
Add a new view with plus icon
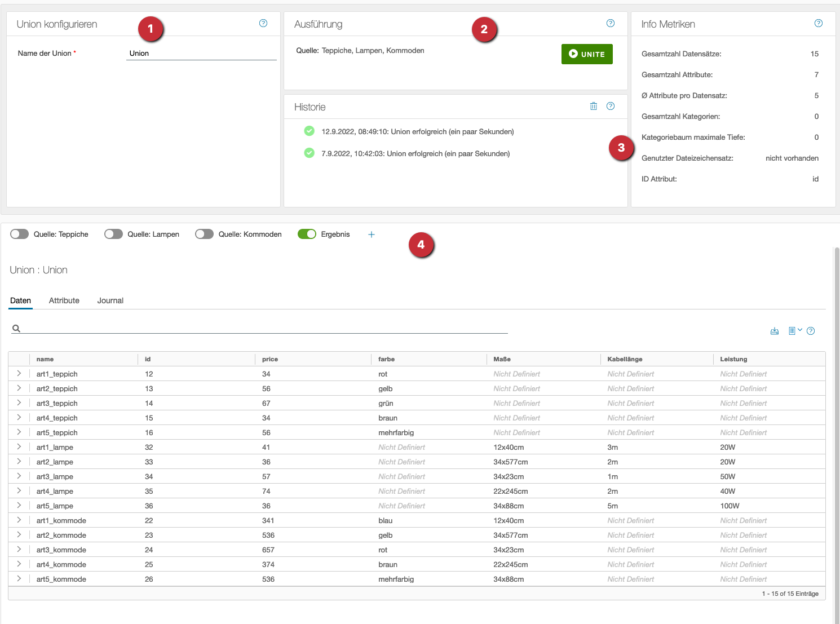[x=372, y=234]
